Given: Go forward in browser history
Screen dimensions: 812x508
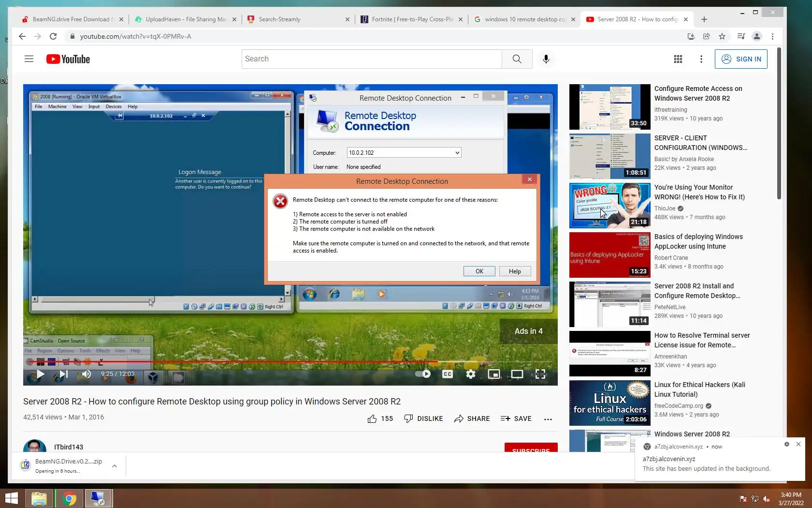Looking at the screenshot, I should tap(38, 36).
